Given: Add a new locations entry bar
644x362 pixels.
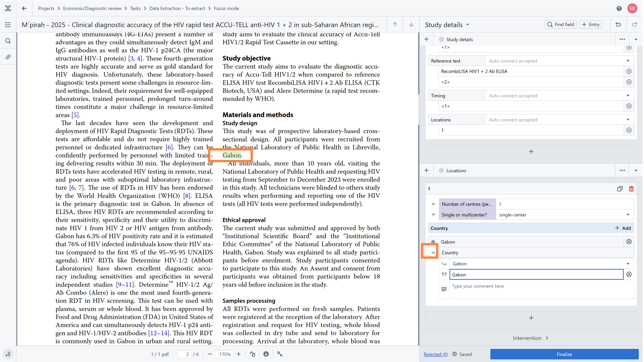Looking at the screenshot, I should coord(531,318).
